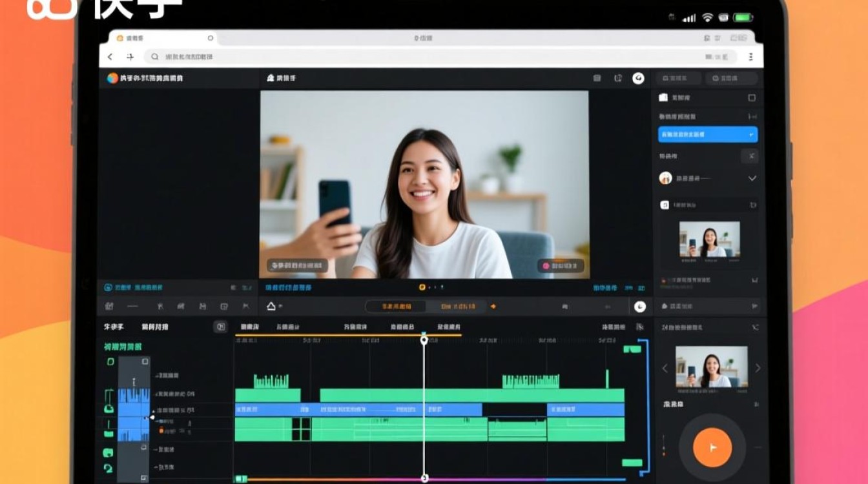The width and height of the screenshot is (868, 484).
Task: Click the left pill button atop the right panel
Action: (679, 78)
